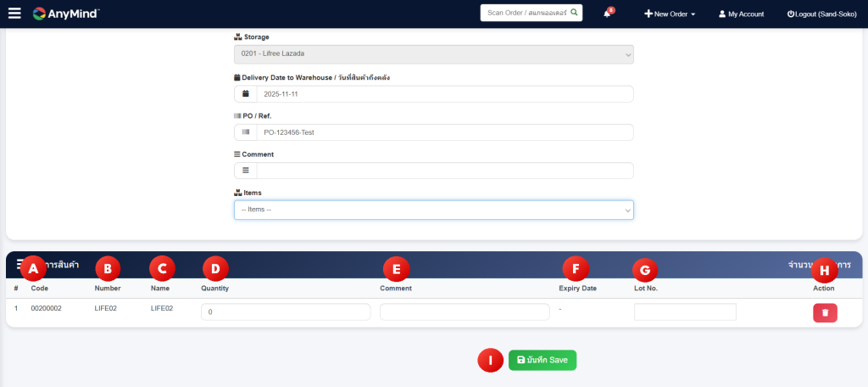Click the Lot No. input field
This screenshot has width=868, height=387.
tap(684, 312)
